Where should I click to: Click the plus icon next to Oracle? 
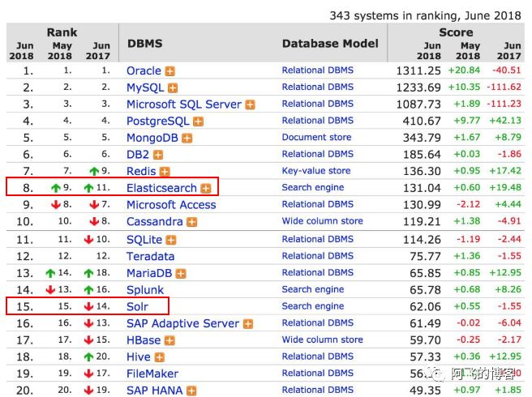(x=170, y=71)
